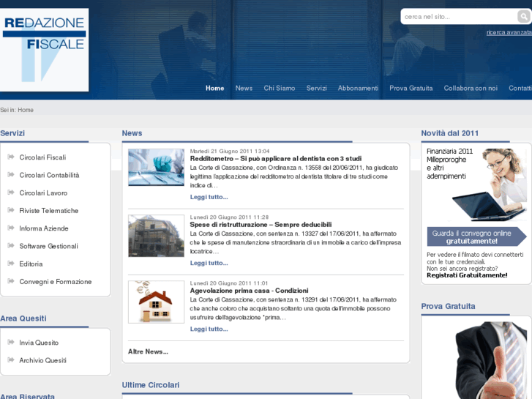The image size is (532, 399).
Task: Go to the News menu item
Action: [x=244, y=88]
